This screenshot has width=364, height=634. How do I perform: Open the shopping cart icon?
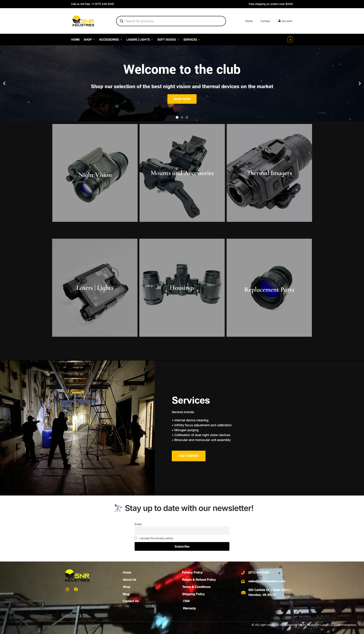tap(290, 39)
